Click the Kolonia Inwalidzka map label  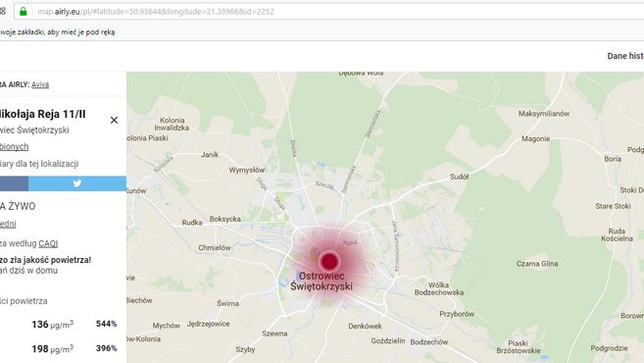pyautogui.click(x=172, y=125)
